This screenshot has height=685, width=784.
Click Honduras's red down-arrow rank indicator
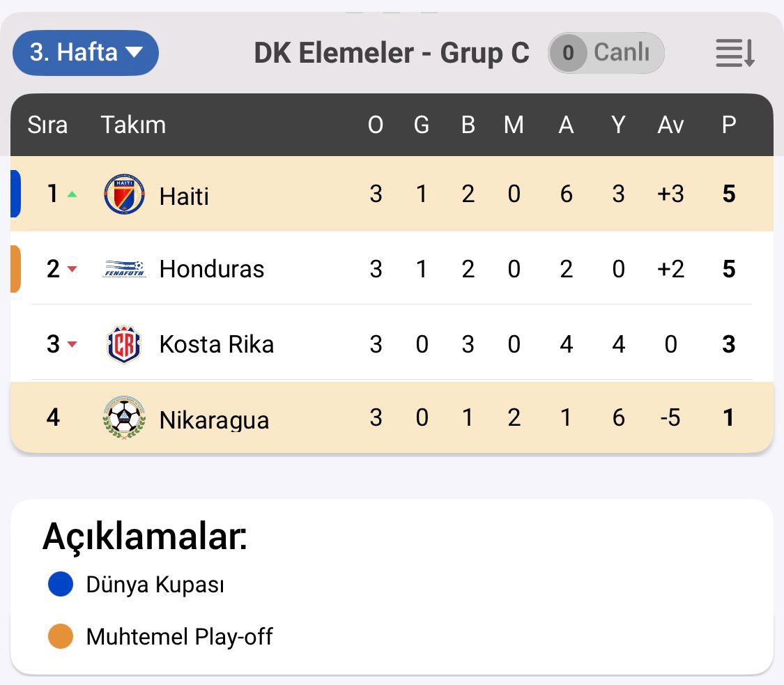tap(72, 270)
